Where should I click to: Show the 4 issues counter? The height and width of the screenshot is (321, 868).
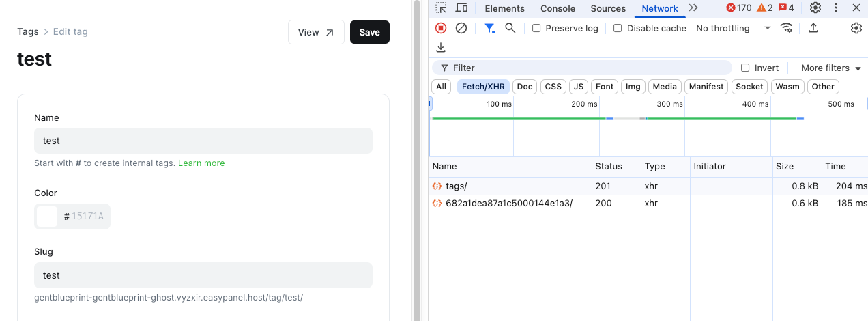[x=786, y=8]
